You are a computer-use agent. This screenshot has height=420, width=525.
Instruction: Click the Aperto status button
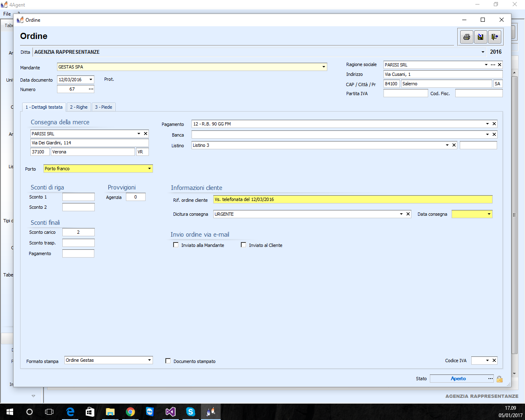pyautogui.click(x=458, y=379)
